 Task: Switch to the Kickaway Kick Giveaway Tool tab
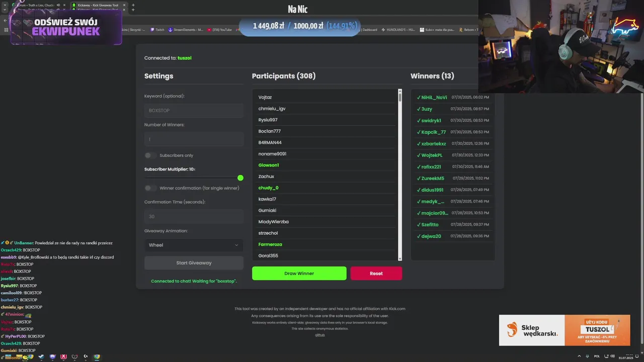coord(98,5)
